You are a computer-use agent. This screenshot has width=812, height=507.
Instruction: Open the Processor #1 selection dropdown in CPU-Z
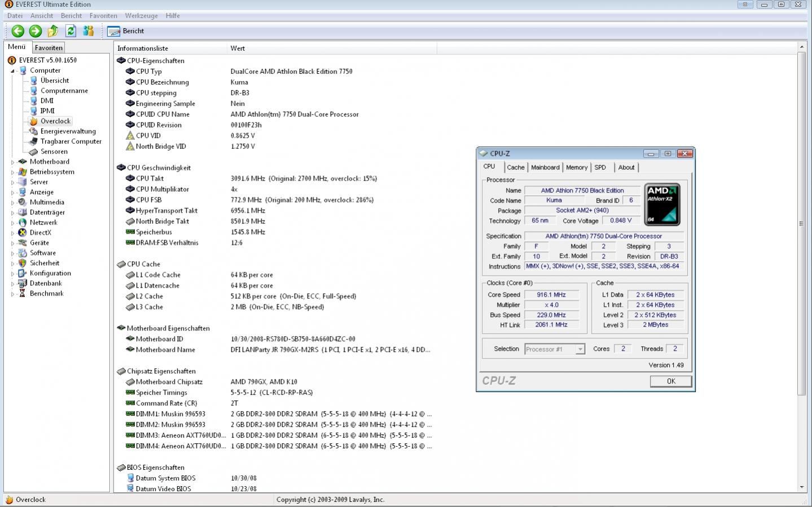tap(555, 349)
